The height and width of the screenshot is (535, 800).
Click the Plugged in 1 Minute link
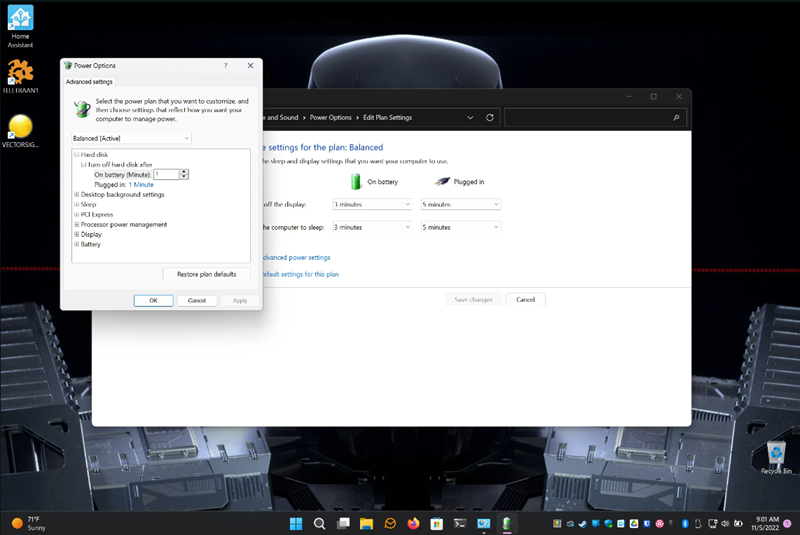click(140, 184)
